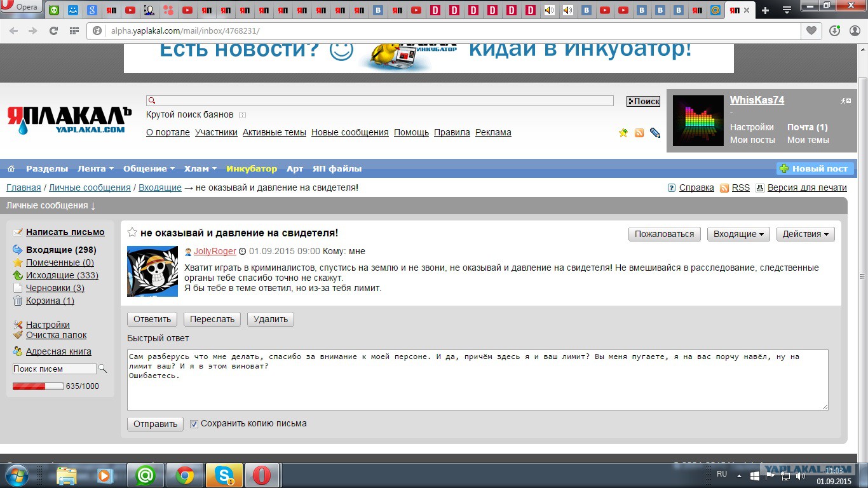This screenshot has width=868, height=488.
Task: Open ЯП файлы in navigation bar
Action: 337,168
